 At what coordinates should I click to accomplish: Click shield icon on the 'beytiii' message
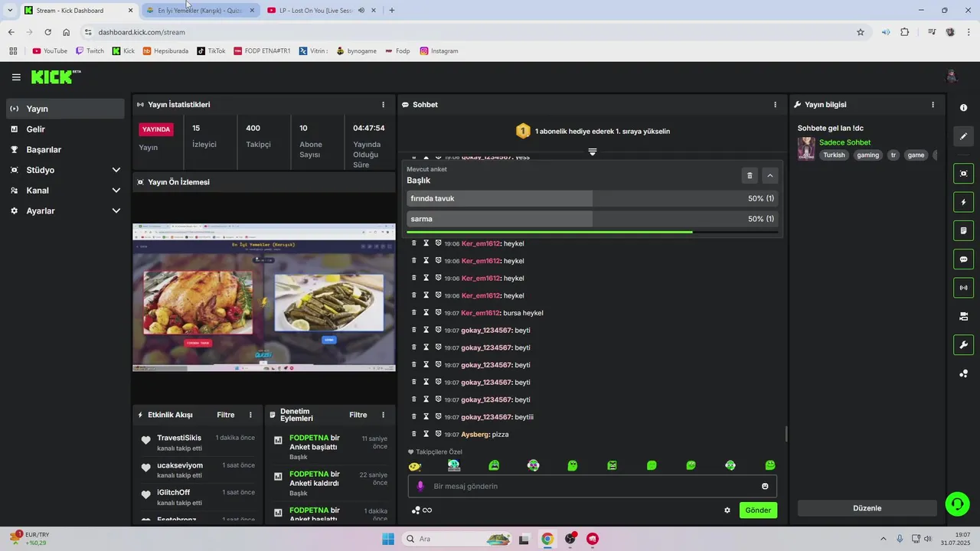tap(439, 417)
